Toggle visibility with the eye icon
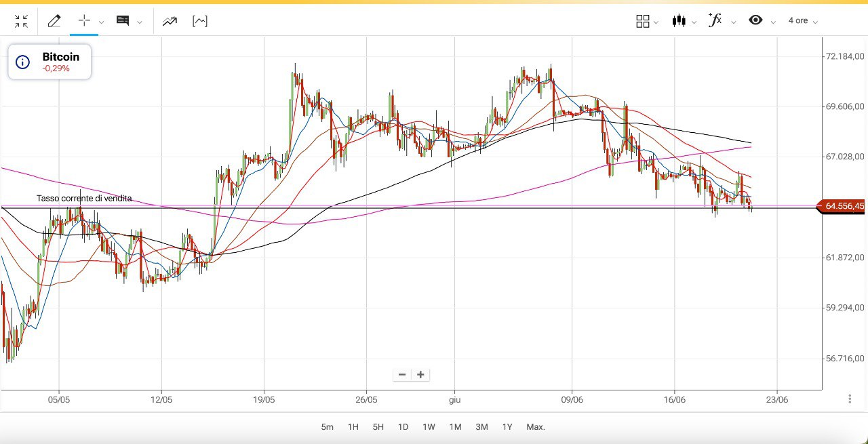The image size is (868, 444). [x=755, y=20]
